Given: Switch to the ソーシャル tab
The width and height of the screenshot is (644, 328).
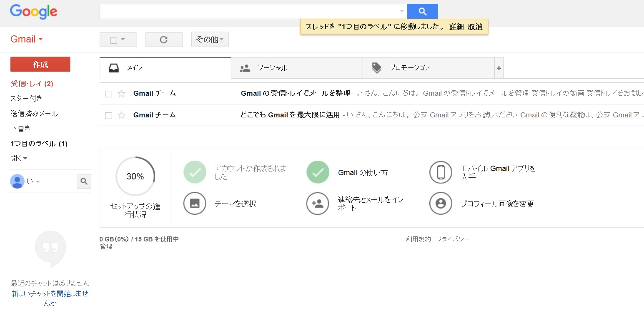Looking at the screenshot, I should coord(296,67).
